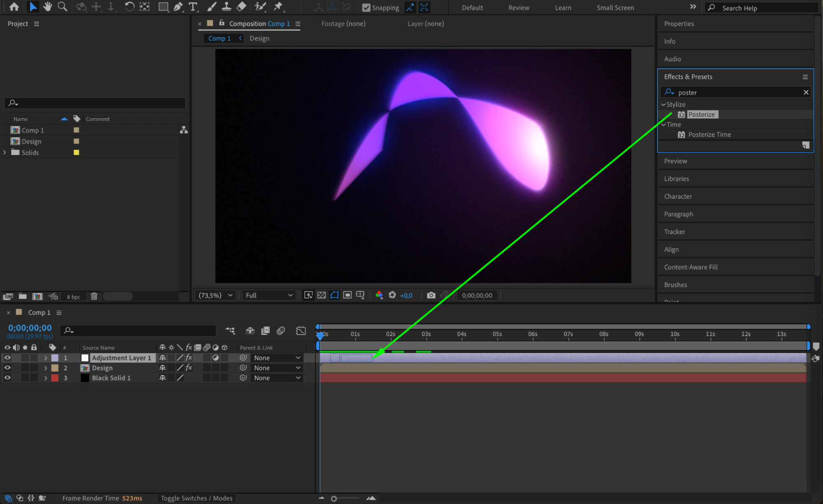Click the Take Snapshot camera icon
The image size is (823, 504).
(x=431, y=295)
